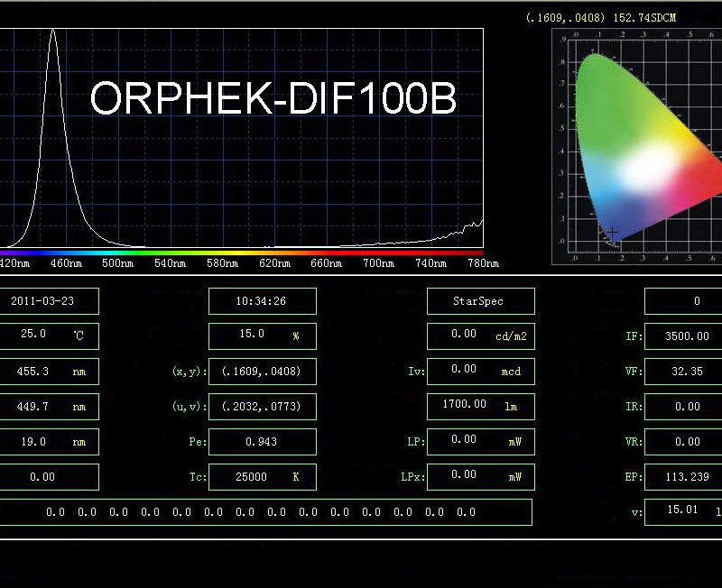
Task: Select the StarSpec field
Action: pyautogui.click(x=481, y=301)
